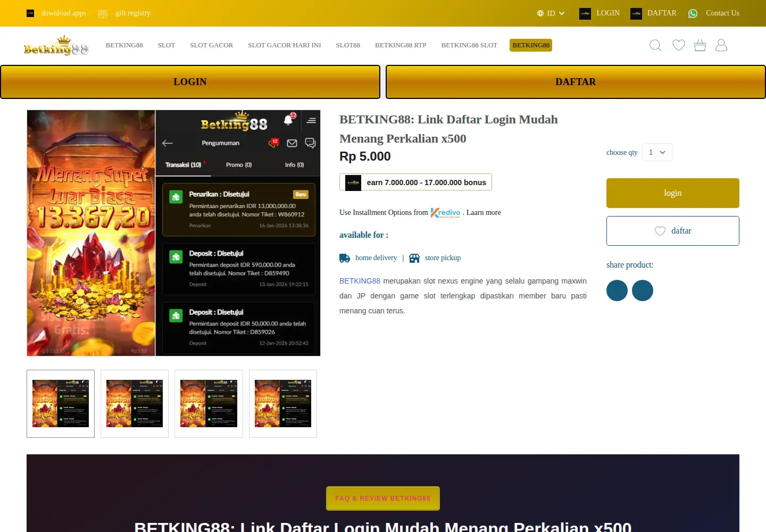This screenshot has width=766, height=532.
Task: Click the small icon beside top LOGIN
Action: (x=585, y=14)
